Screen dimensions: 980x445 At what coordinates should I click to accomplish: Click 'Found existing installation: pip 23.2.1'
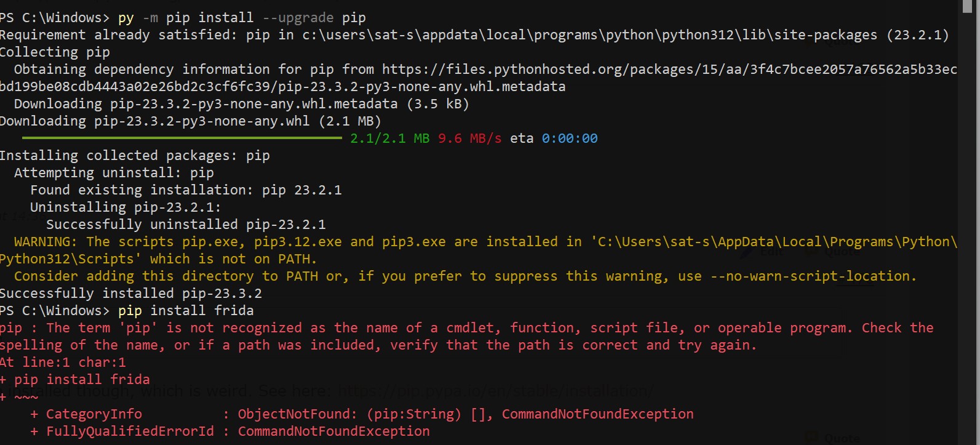coord(186,190)
